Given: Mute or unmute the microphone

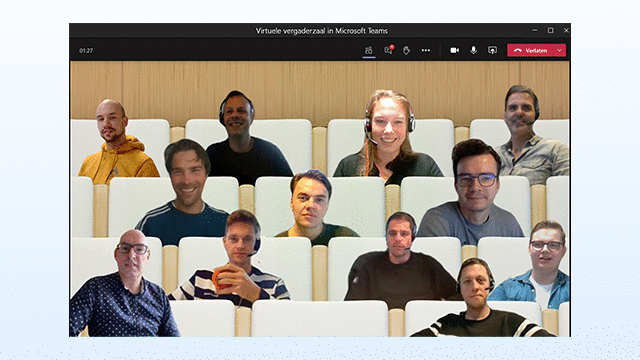Looking at the screenshot, I should 473,50.
